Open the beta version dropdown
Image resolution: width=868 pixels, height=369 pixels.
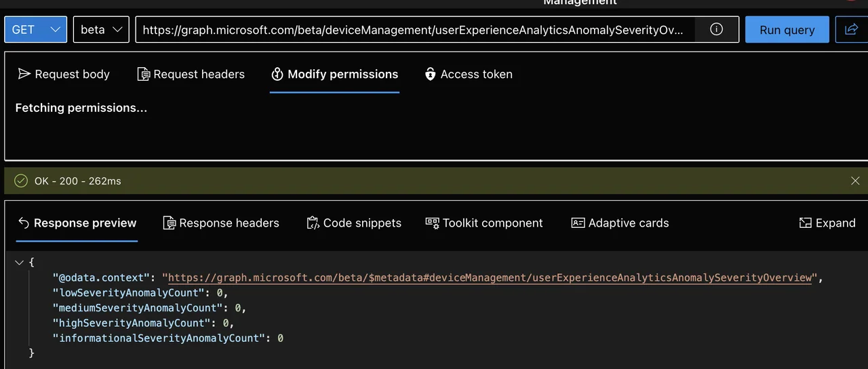coord(101,29)
